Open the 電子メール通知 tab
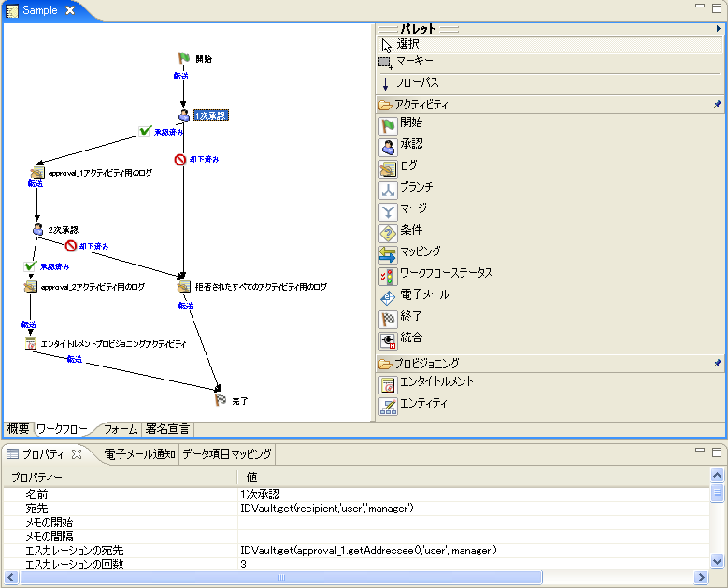728x588 pixels. click(139, 454)
